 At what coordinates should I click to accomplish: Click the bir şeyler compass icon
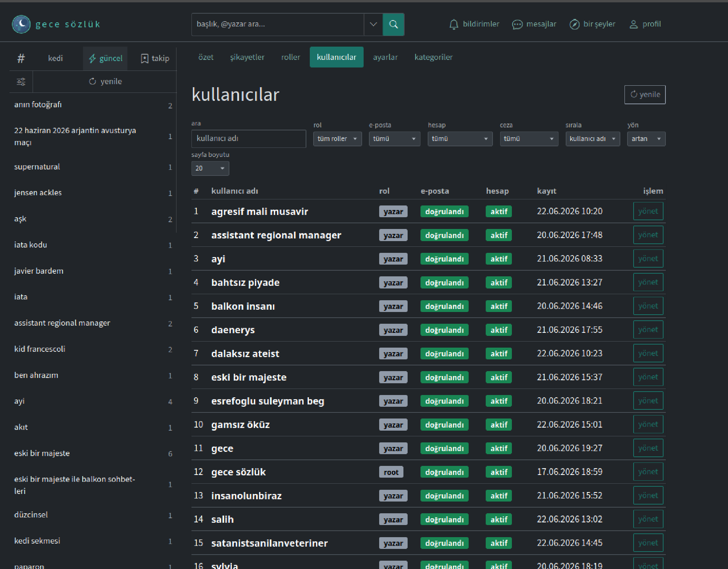tap(574, 24)
